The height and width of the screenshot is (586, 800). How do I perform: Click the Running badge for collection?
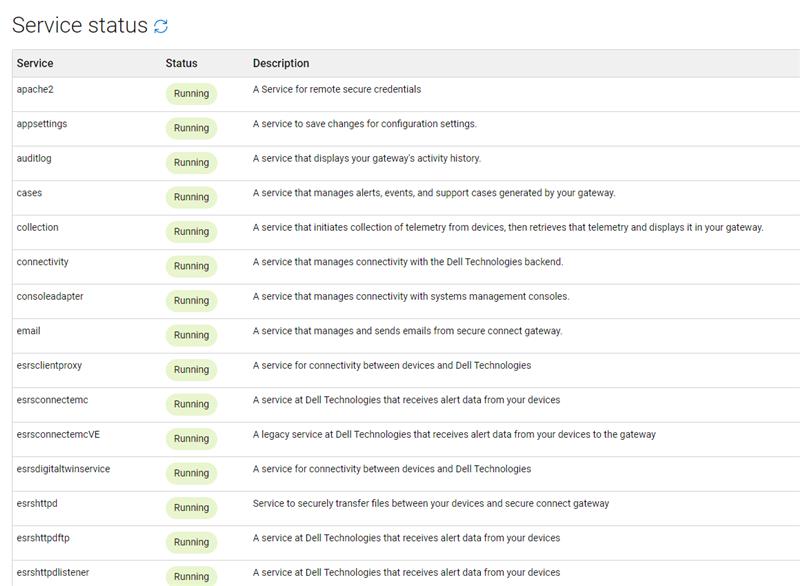[x=191, y=232]
